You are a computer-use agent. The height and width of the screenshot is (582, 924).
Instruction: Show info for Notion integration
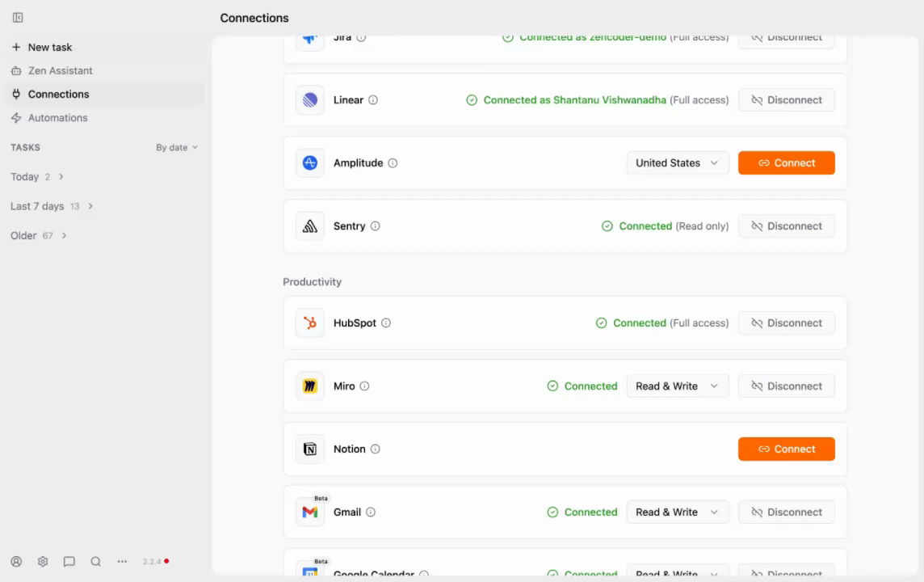(376, 449)
